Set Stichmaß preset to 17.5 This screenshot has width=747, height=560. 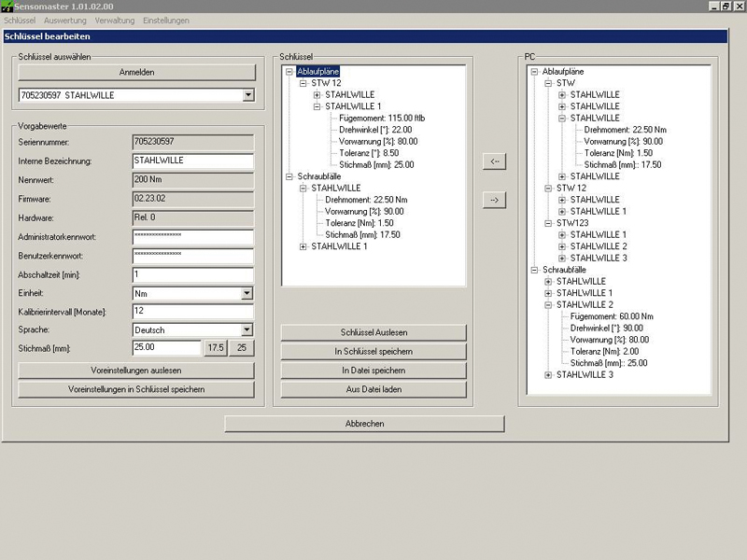click(x=216, y=348)
